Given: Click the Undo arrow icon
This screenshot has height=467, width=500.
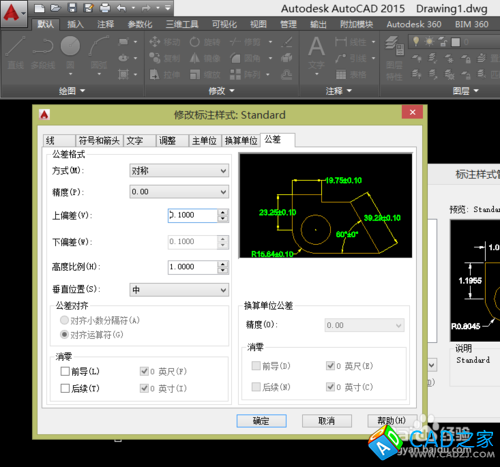Looking at the screenshot, I should click(x=121, y=7).
